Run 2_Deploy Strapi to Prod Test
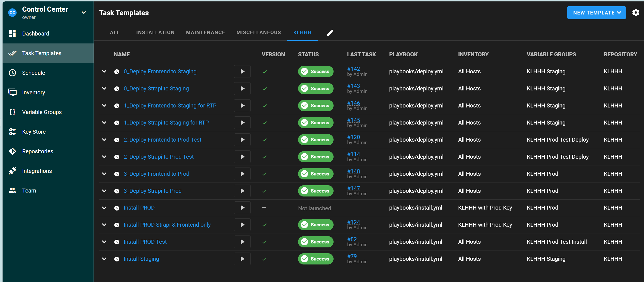644x282 pixels. 242,157
